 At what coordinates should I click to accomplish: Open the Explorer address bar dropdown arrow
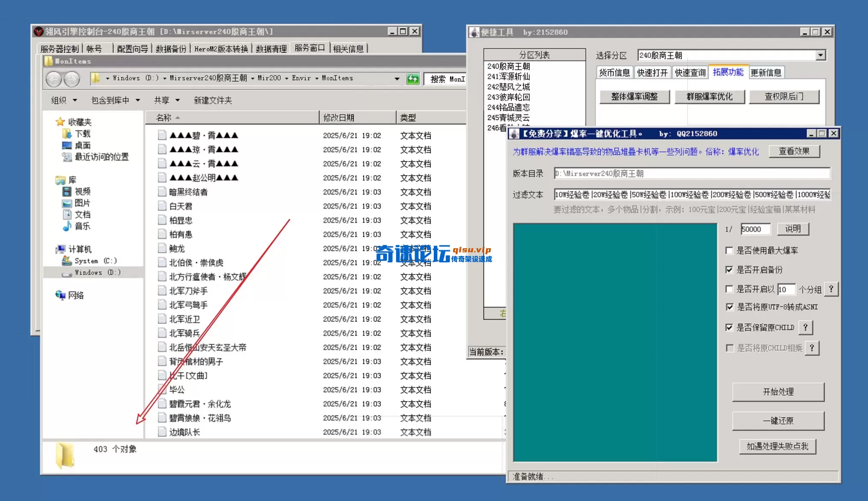pyautogui.click(x=397, y=79)
